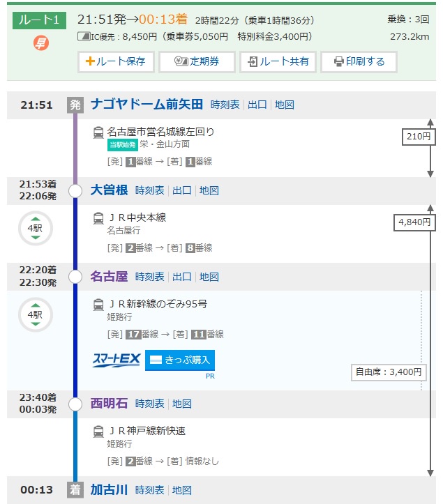The height and width of the screenshot is (504, 443).
Task: Open 時刻表 for 西明石
Action: tap(149, 404)
